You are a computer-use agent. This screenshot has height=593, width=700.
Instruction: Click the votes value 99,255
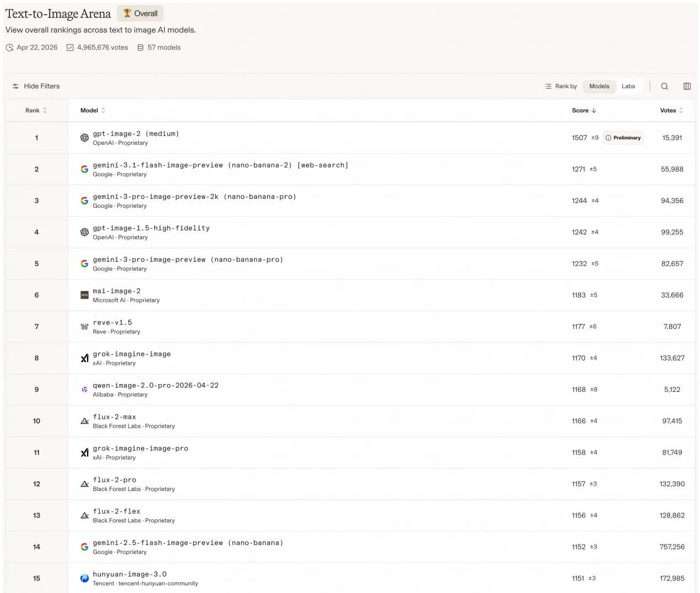coord(672,232)
